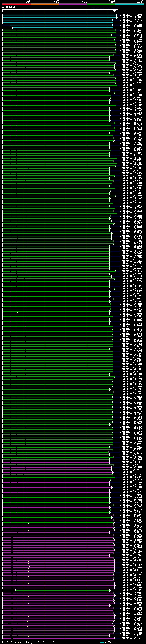
Task: Select the UniRef100_Q1QP81 label
Action: pyautogui.click(x=131, y=530)
